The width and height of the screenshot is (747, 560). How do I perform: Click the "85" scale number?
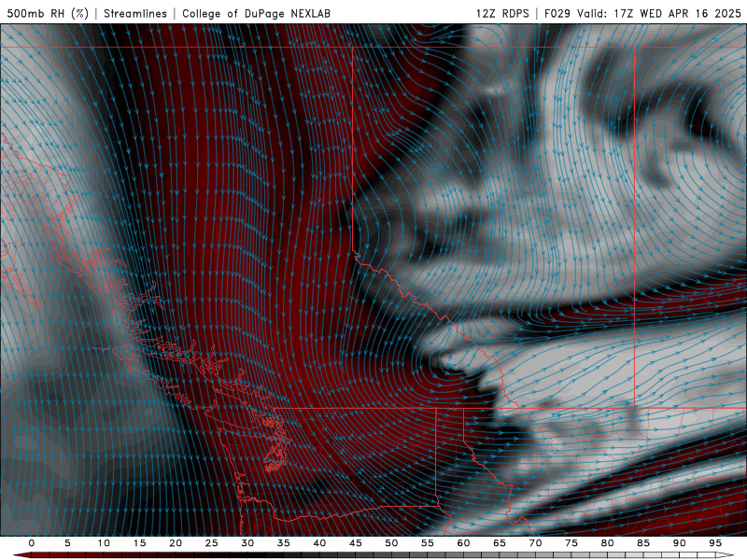[642, 543]
